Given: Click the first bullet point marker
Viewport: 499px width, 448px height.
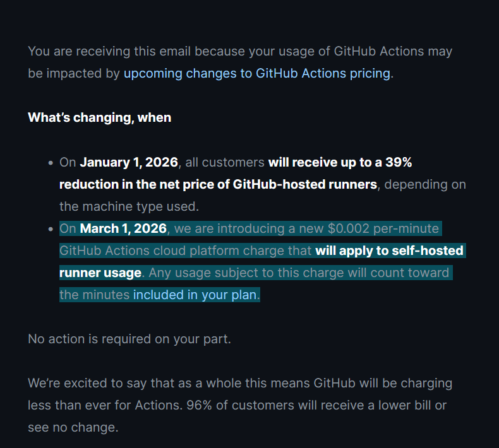Looking at the screenshot, I should click(51, 163).
